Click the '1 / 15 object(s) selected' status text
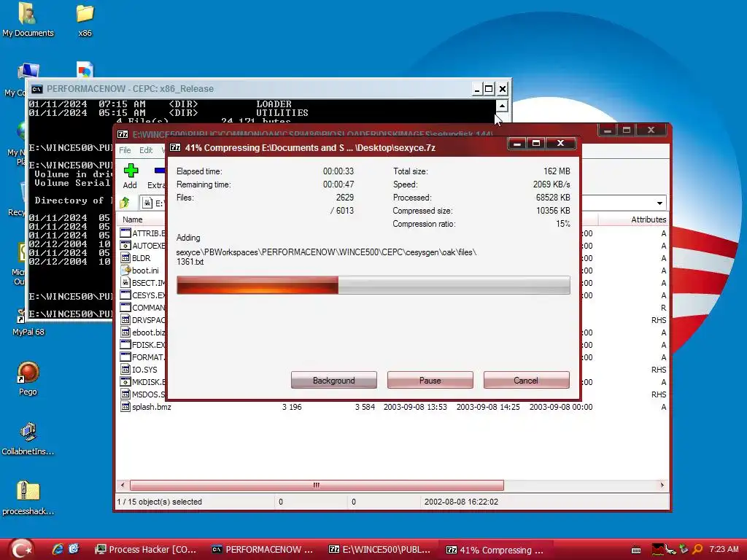The height and width of the screenshot is (560, 747). (160, 502)
